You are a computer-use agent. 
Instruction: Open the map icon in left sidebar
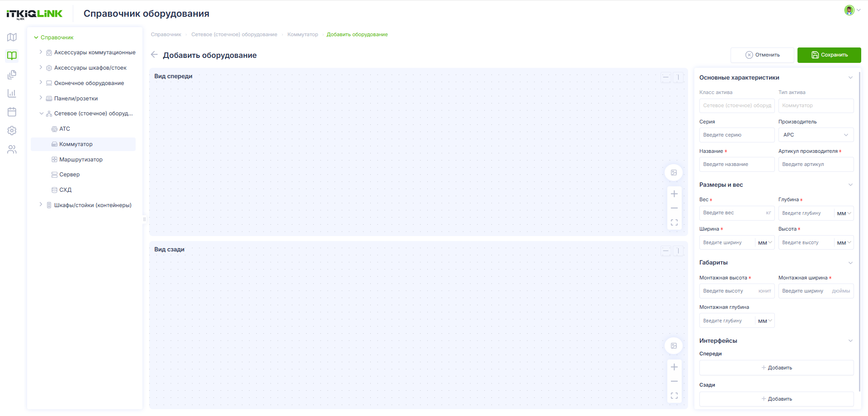[x=12, y=37]
